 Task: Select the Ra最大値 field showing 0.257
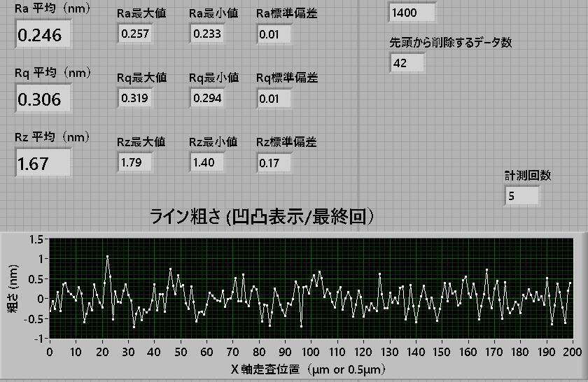[135, 34]
